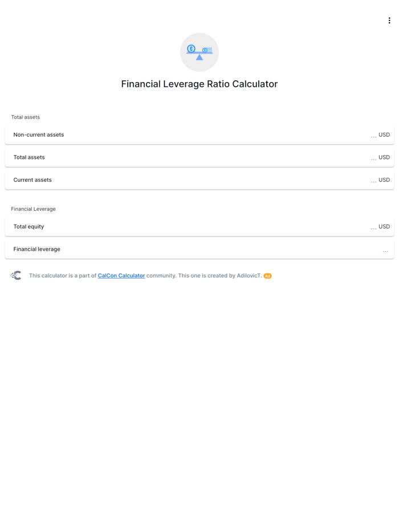The width and height of the screenshot is (399, 532).
Task: Open the USD unit selector for Total assets
Action: click(384, 157)
